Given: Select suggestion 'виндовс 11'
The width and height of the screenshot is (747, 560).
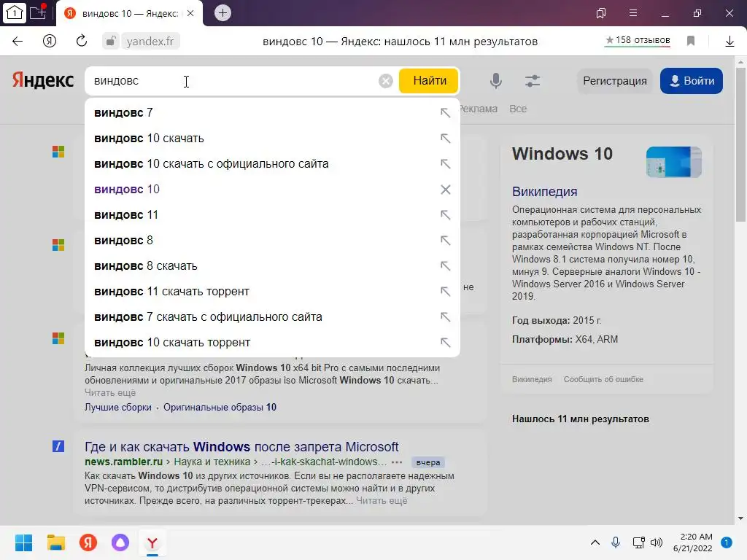Looking at the screenshot, I should tap(272, 215).
